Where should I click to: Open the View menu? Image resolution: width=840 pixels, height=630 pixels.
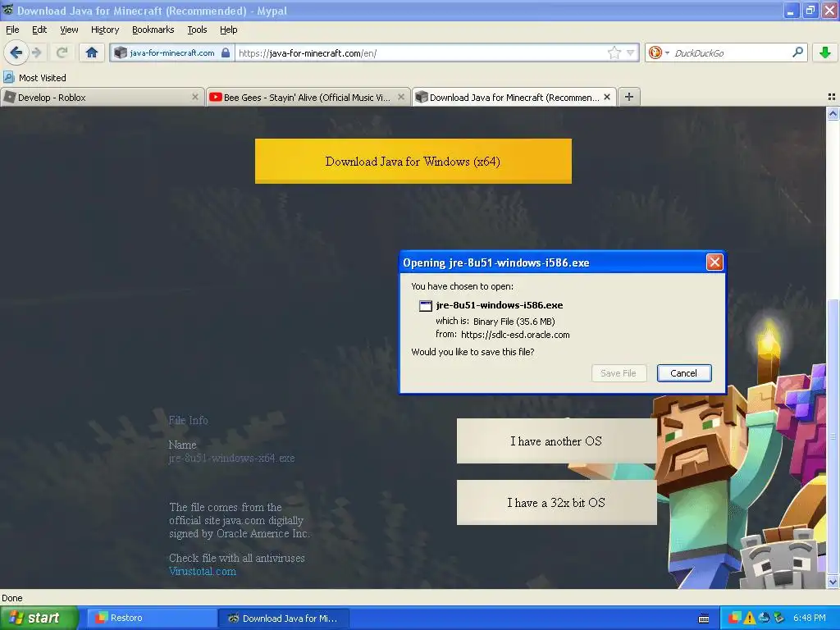tap(69, 30)
